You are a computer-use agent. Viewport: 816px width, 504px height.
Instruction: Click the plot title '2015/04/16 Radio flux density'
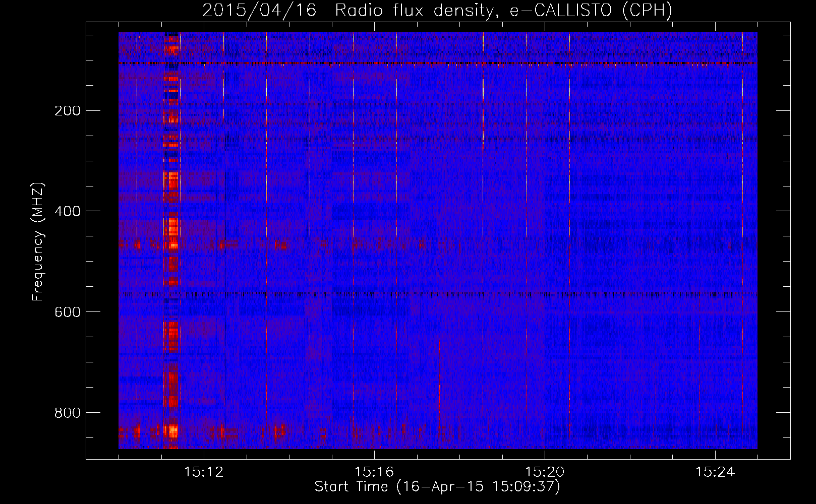(437, 10)
